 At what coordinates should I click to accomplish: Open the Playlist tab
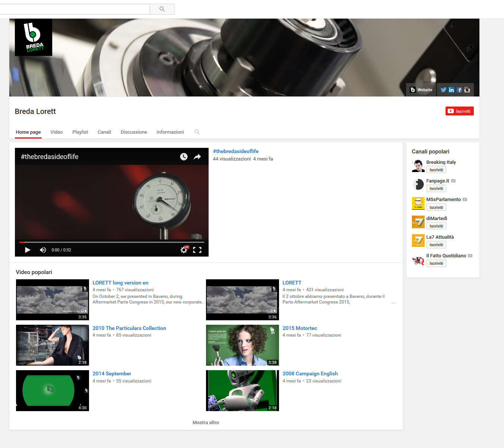click(80, 132)
